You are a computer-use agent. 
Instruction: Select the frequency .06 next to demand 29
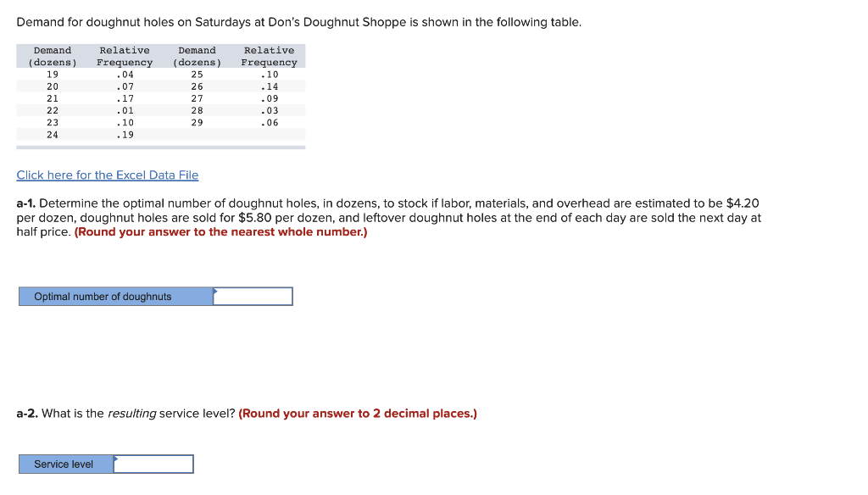coord(269,122)
